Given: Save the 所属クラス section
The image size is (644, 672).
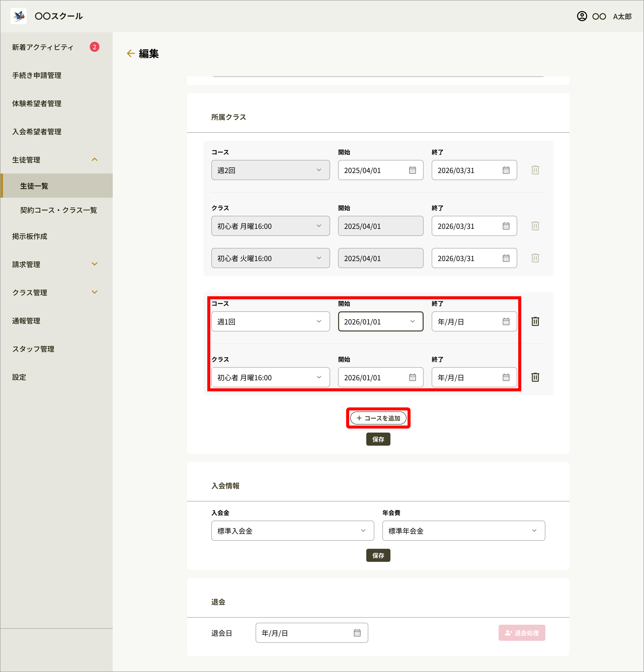Looking at the screenshot, I should click(378, 440).
